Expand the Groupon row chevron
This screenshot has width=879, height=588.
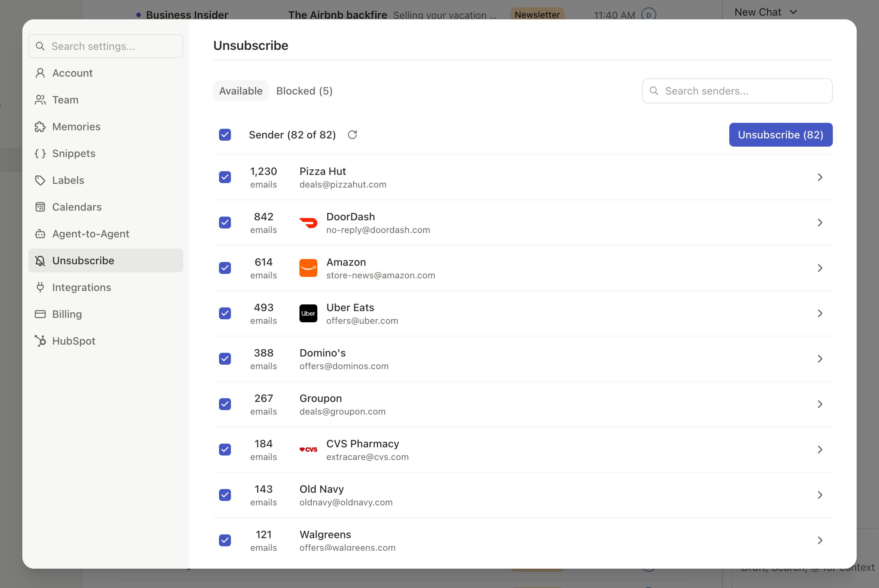(820, 404)
